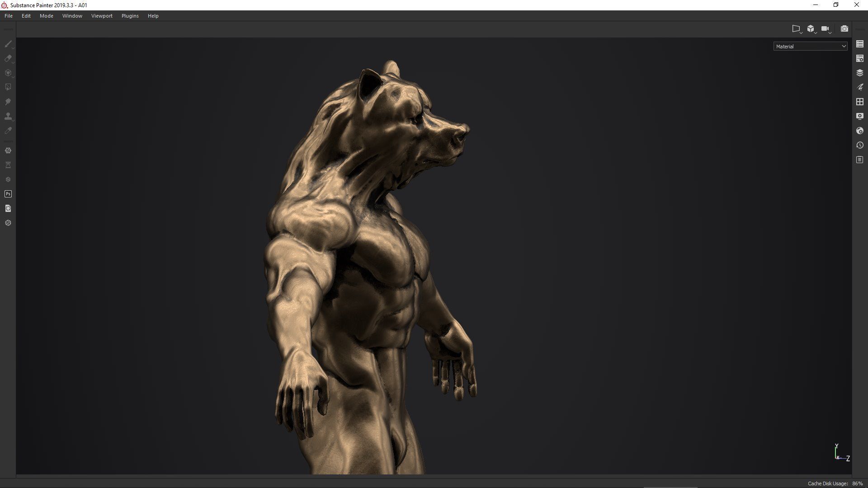Restore down the Substance Painter window
The image size is (868, 488).
836,5
